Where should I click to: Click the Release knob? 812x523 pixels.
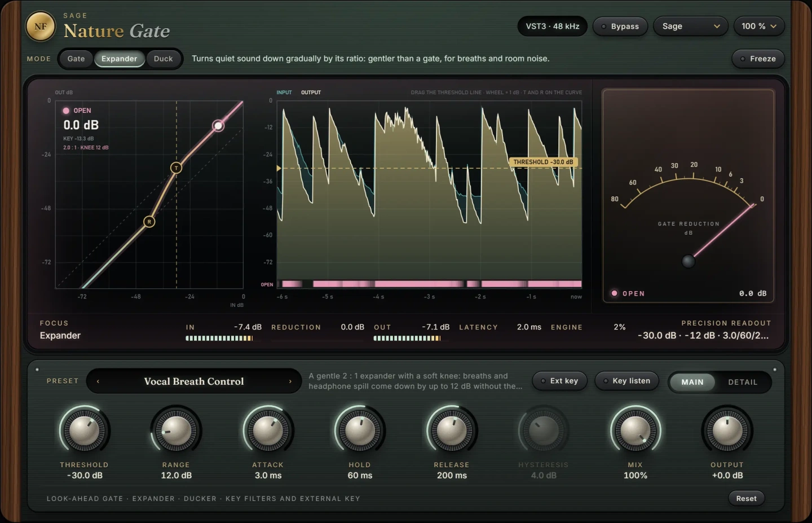pos(452,431)
